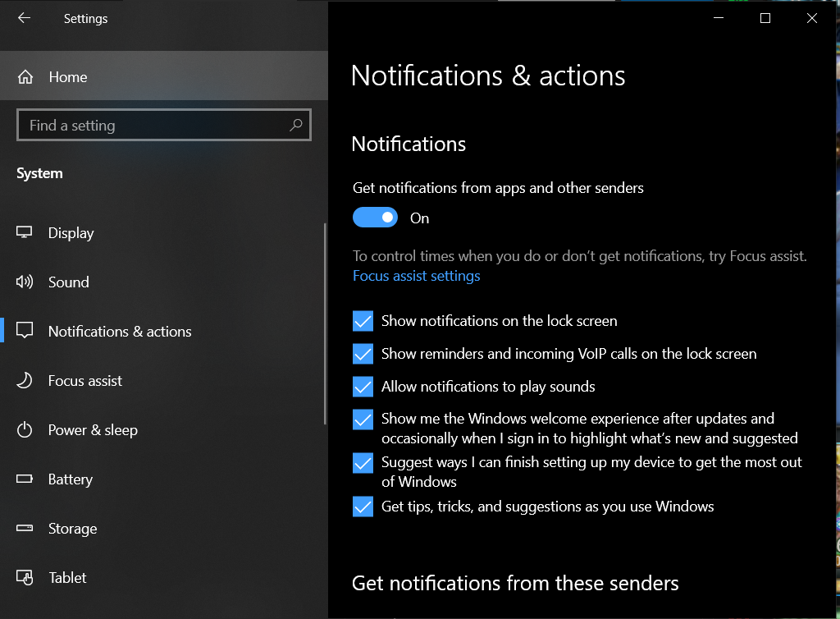Uncheck Allow notifications to play sounds
Image resolution: width=840 pixels, height=619 pixels.
[x=363, y=387]
